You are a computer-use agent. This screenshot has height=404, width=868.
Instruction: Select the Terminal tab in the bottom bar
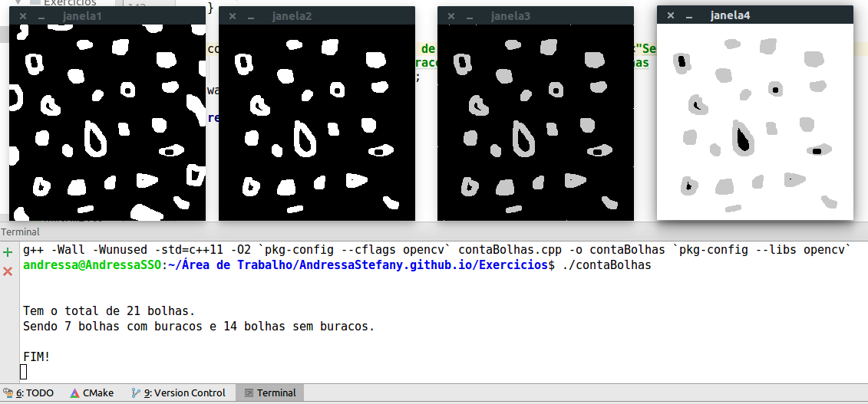pyautogui.click(x=269, y=393)
